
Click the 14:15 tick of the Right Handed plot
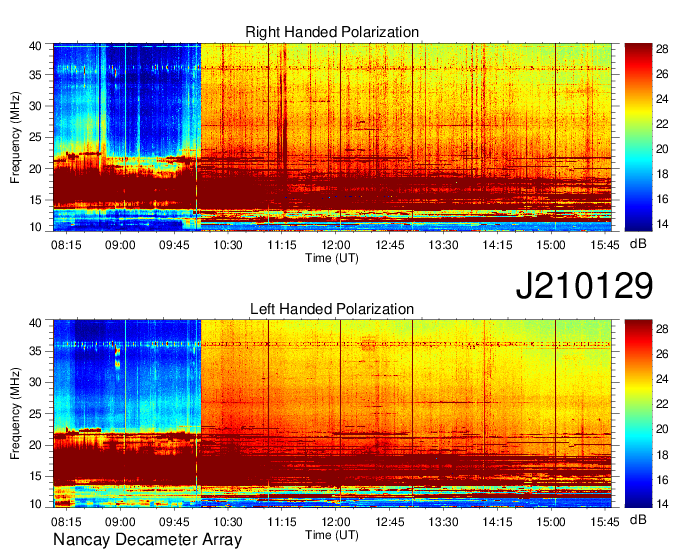coord(497,245)
